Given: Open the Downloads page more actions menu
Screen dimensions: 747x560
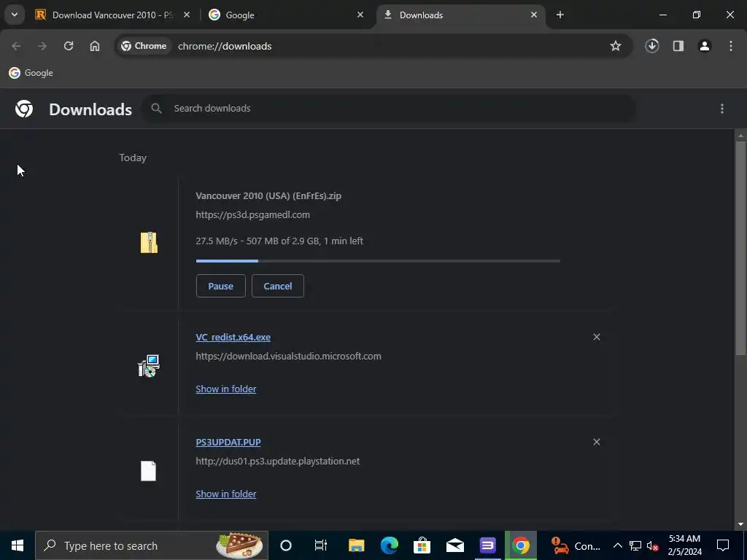Looking at the screenshot, I should [x=722, y=109].
